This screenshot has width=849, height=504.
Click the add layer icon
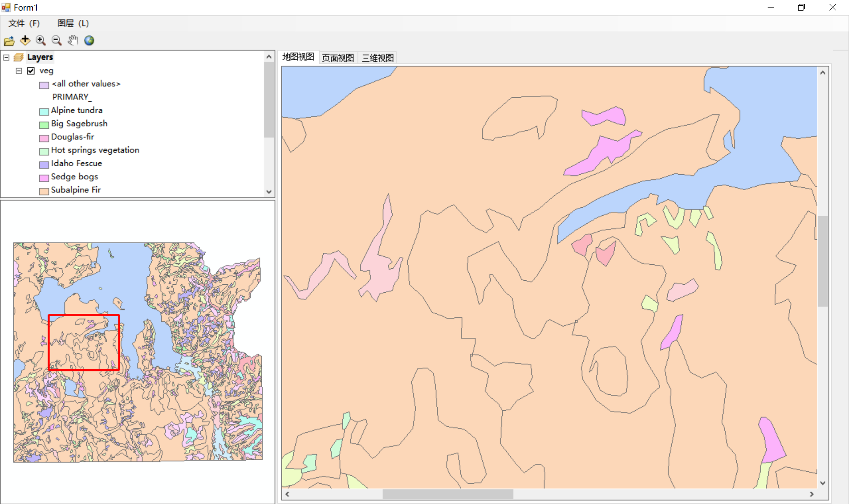[25, 40]
